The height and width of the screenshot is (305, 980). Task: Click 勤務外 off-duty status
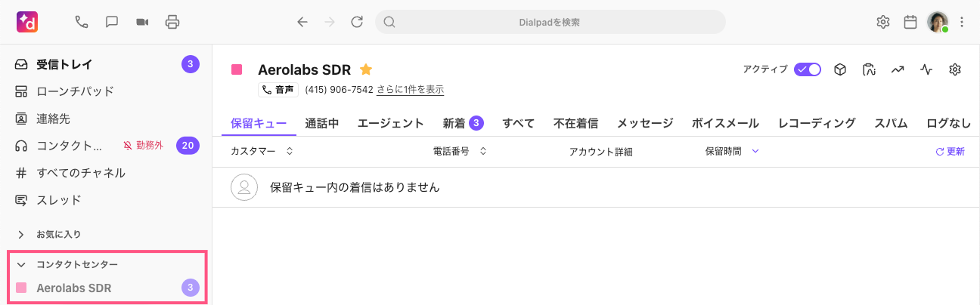(144, 146)
